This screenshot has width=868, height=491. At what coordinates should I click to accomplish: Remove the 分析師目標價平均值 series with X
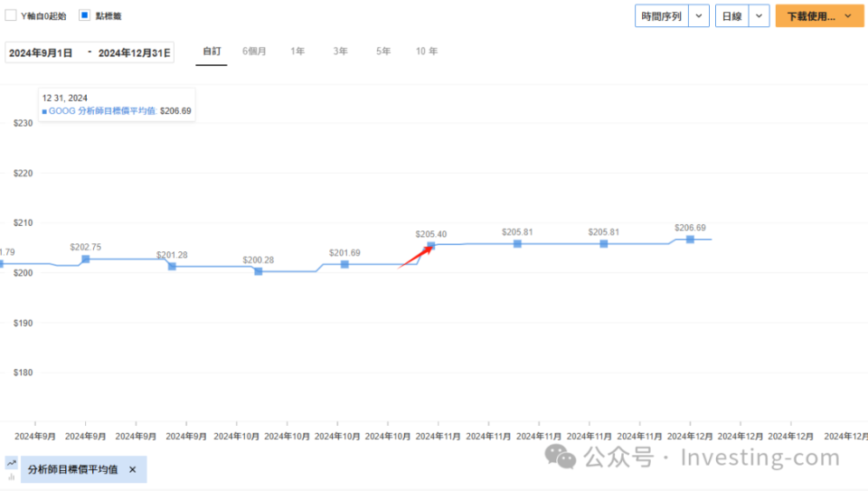(132, 469)
